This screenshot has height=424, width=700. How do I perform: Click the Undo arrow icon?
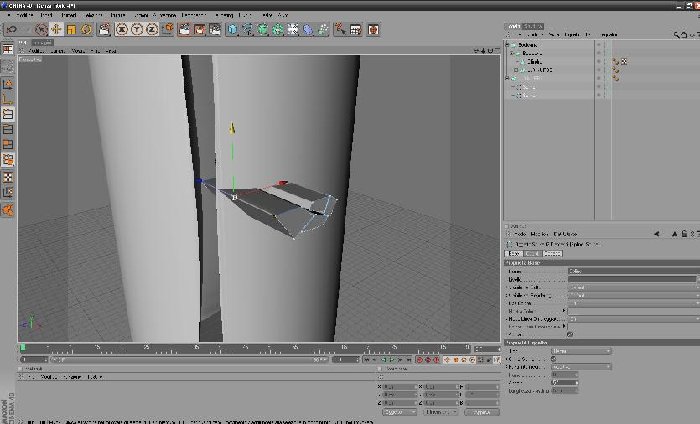(x=12, y=29)
